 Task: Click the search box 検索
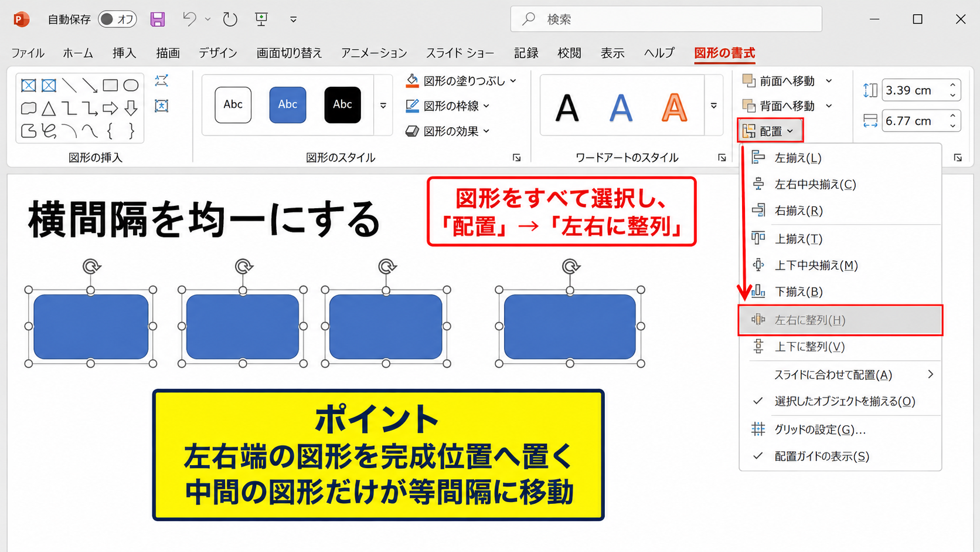click(x=666, y=19)
